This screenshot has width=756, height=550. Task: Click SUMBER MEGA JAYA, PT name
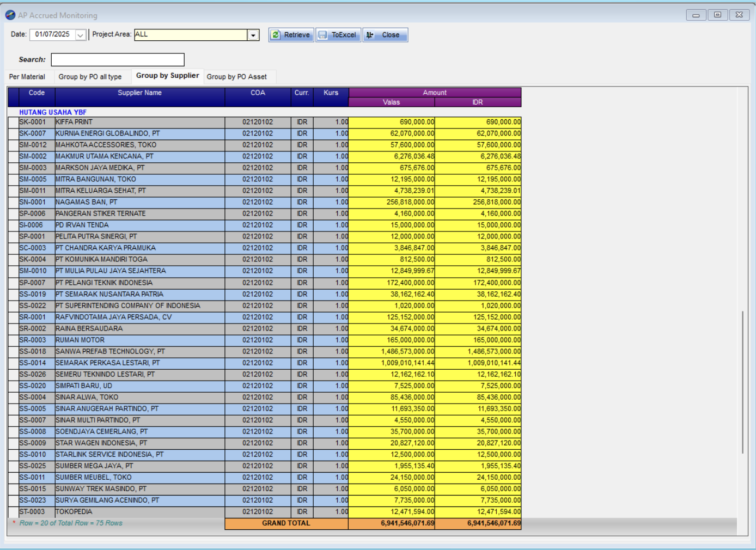94,466
